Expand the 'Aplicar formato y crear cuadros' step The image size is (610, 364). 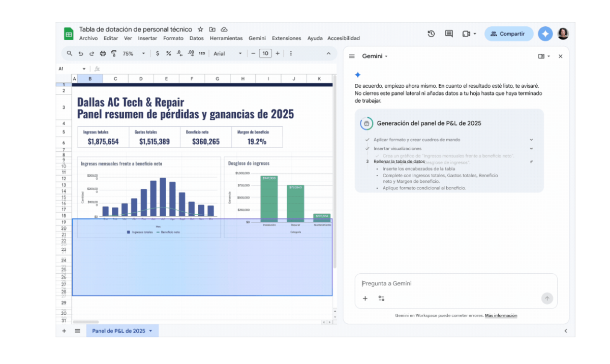(531, 140)
